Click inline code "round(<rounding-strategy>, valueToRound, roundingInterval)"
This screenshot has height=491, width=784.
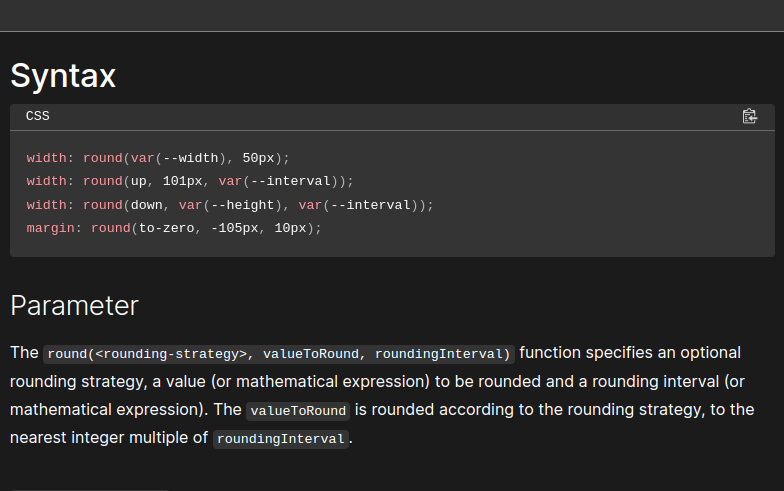(x=279, y=354)
